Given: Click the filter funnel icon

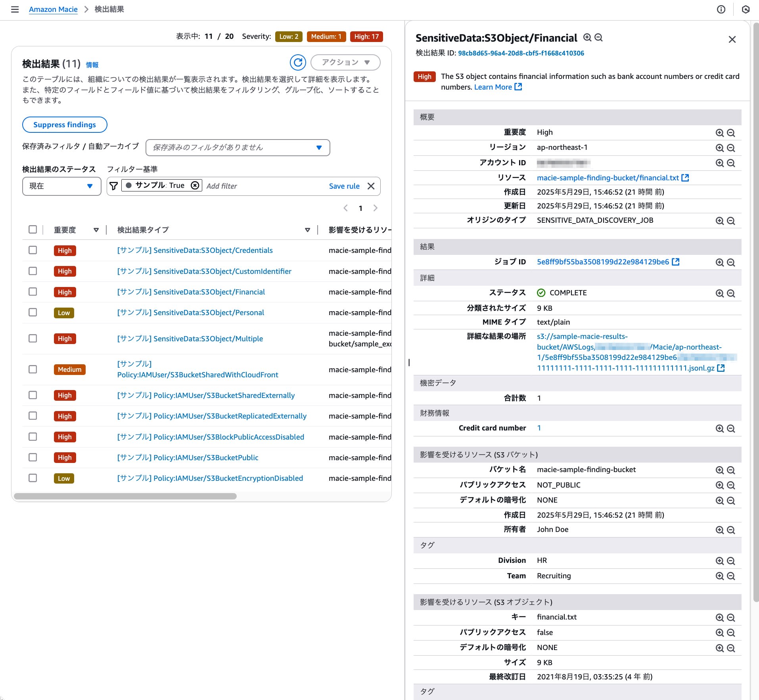Looking at the screenshot, I should pyautogui.click(x=113, y=186).
